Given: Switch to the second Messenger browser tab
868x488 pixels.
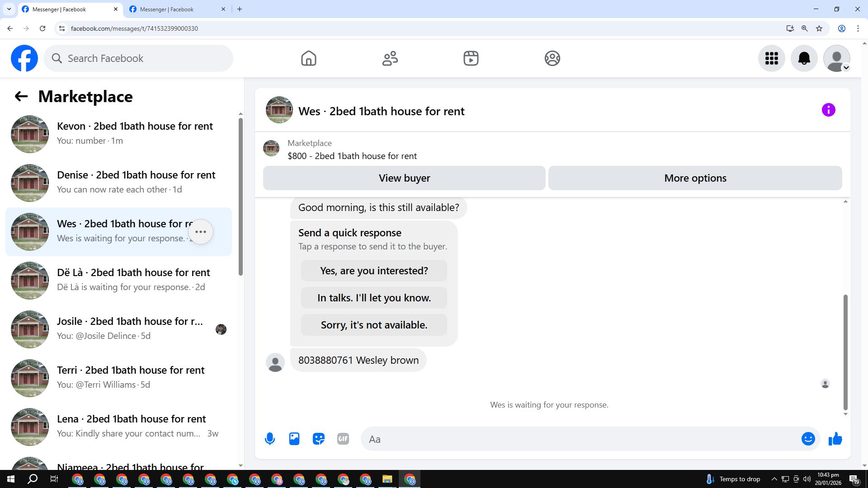Looking at the screenshot, I should (177, 9).
